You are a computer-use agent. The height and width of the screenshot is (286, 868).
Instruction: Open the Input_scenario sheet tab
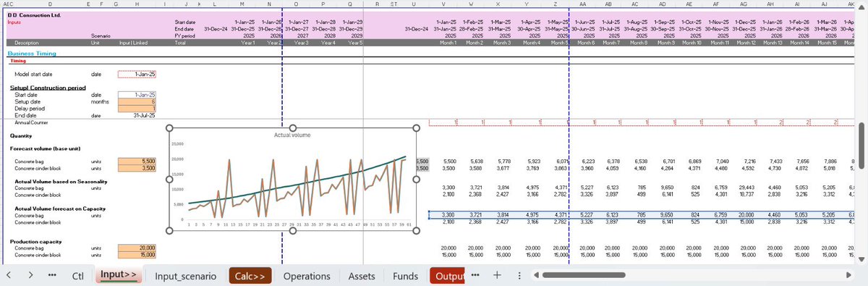point(185,276)
